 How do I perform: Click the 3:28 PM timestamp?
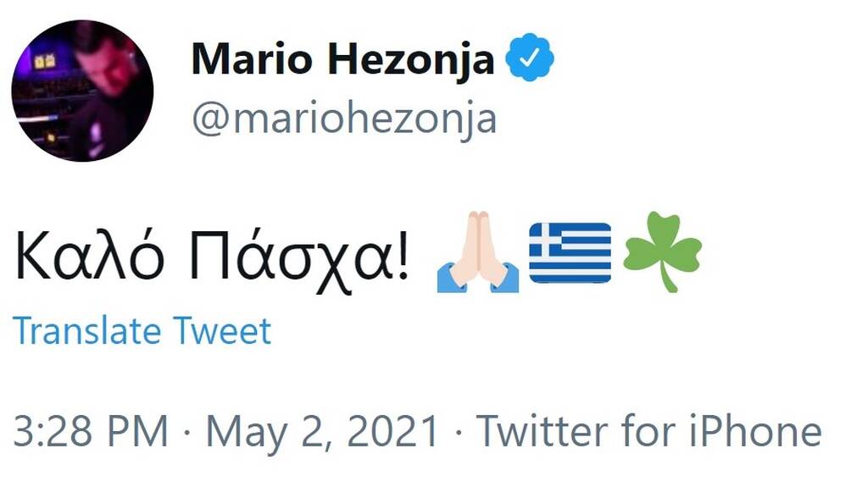(x=91, y=432)
